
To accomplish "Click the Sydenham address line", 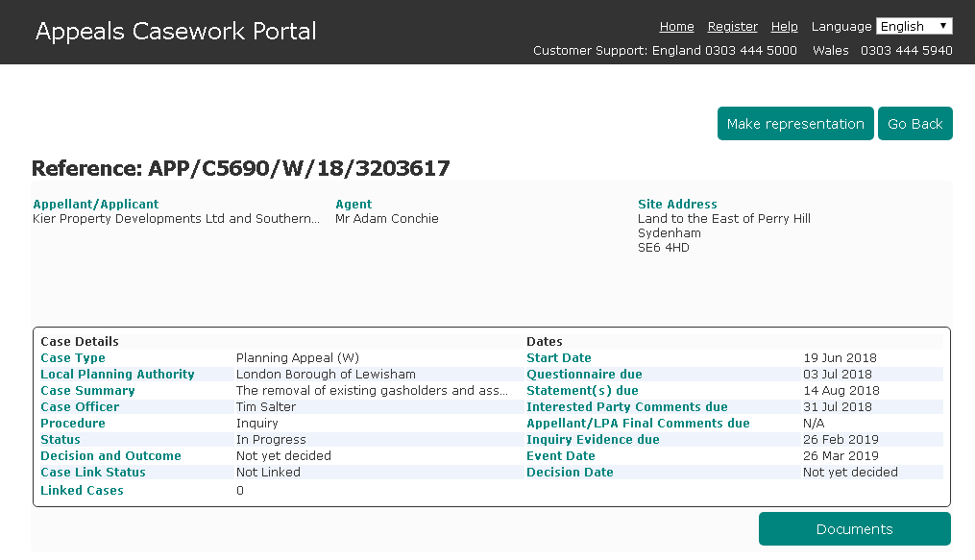I will (x=670, y=233).
